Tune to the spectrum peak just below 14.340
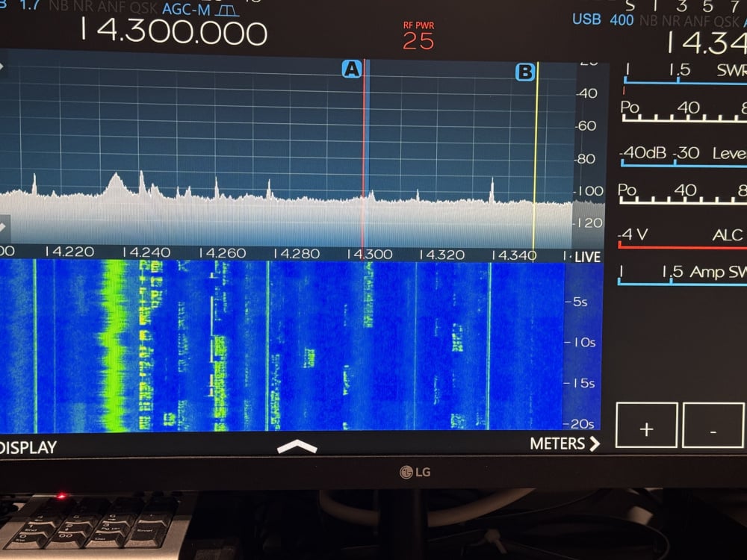Screen dimensions: 747x560 pyautogui.click(x=492, y=190)
